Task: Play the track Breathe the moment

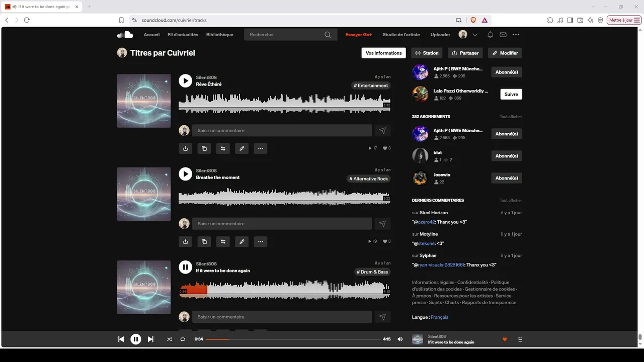Action: point(186,174)
